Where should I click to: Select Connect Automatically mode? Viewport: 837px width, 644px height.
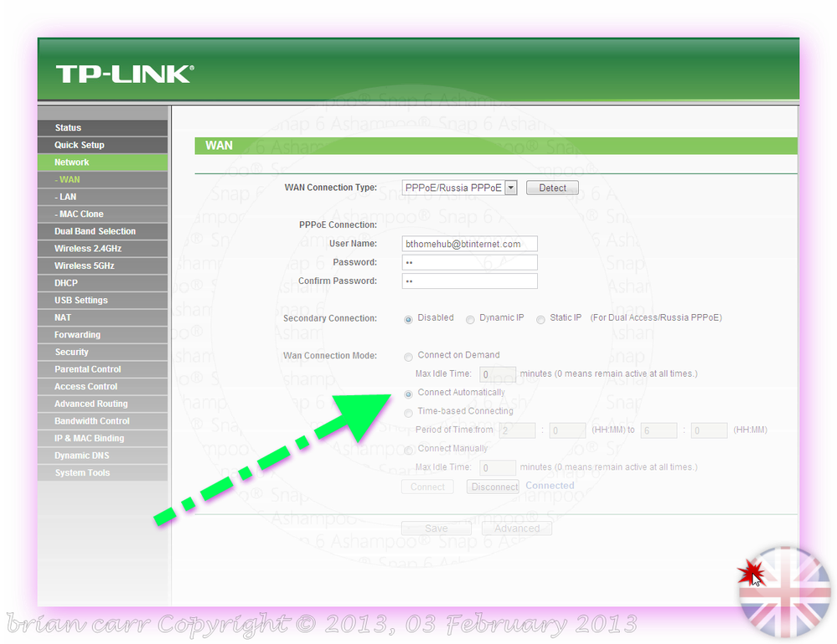pyautogui.click(x=408, y=394)
